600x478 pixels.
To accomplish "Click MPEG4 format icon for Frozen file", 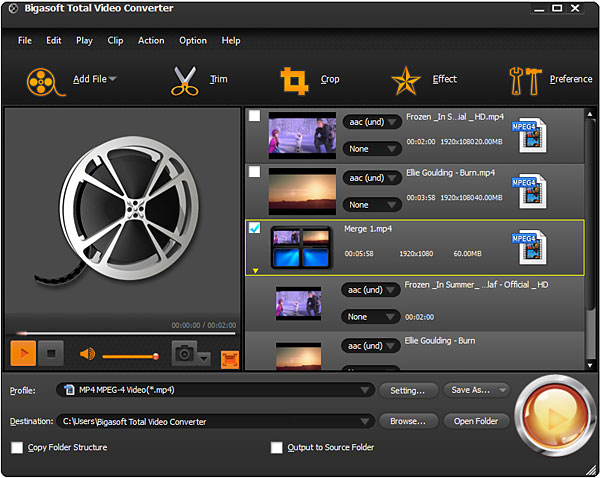I will coord(530,135).
